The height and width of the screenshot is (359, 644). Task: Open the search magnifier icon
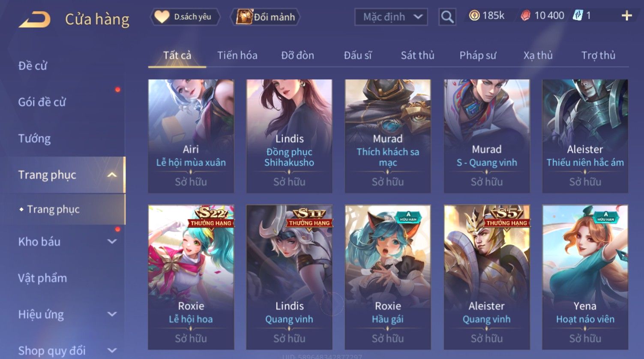[x=447, y=17]
